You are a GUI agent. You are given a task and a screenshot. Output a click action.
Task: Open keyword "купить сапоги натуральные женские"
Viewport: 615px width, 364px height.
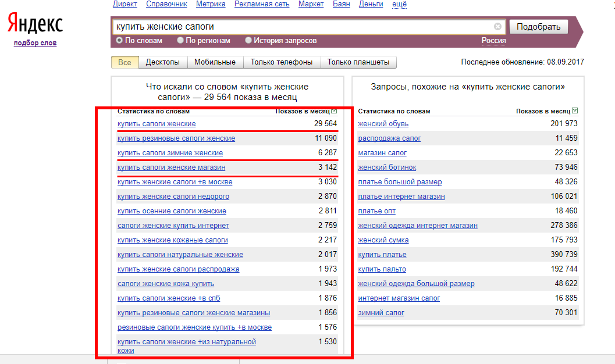[180, 255]
